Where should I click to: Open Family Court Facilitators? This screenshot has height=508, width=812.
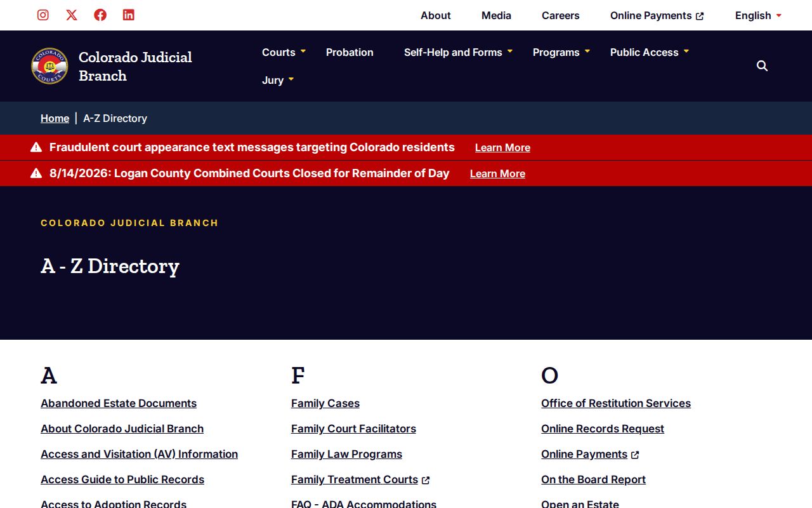tap(353, 429)
